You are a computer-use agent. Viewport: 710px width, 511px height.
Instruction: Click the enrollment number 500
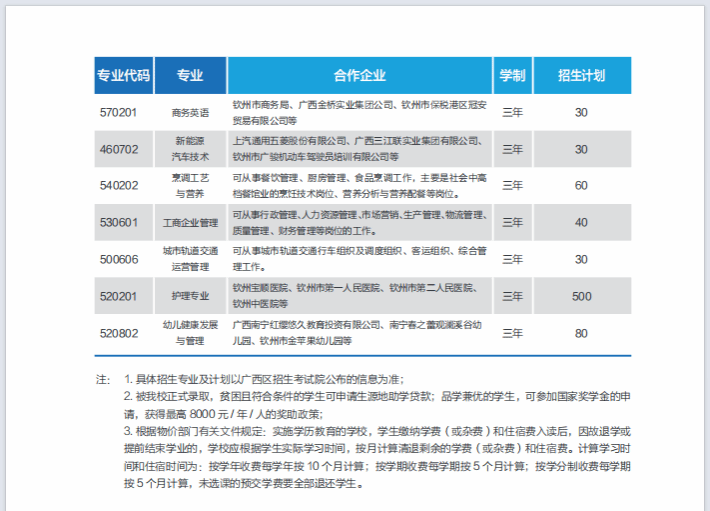(581, 296)
